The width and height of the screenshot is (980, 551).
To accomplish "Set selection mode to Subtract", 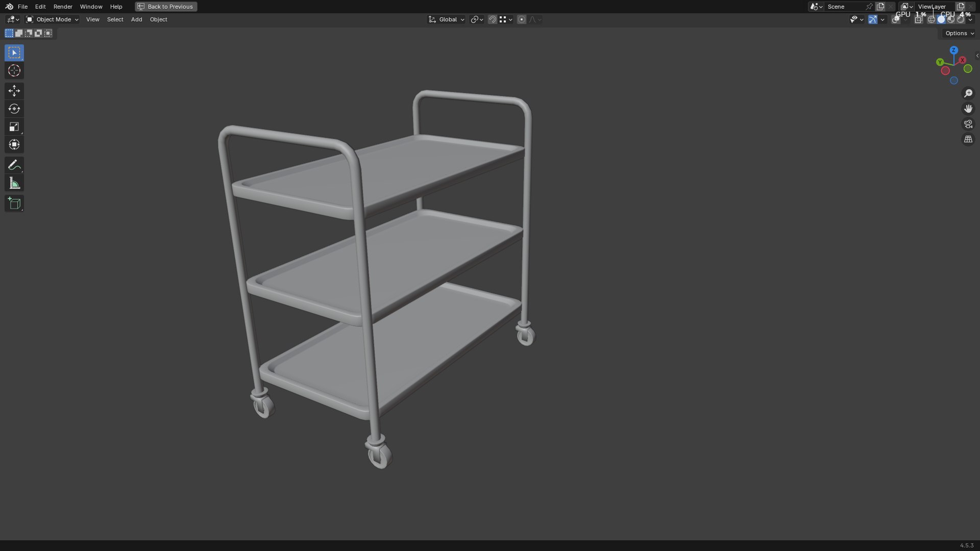I will click(29, 33).
